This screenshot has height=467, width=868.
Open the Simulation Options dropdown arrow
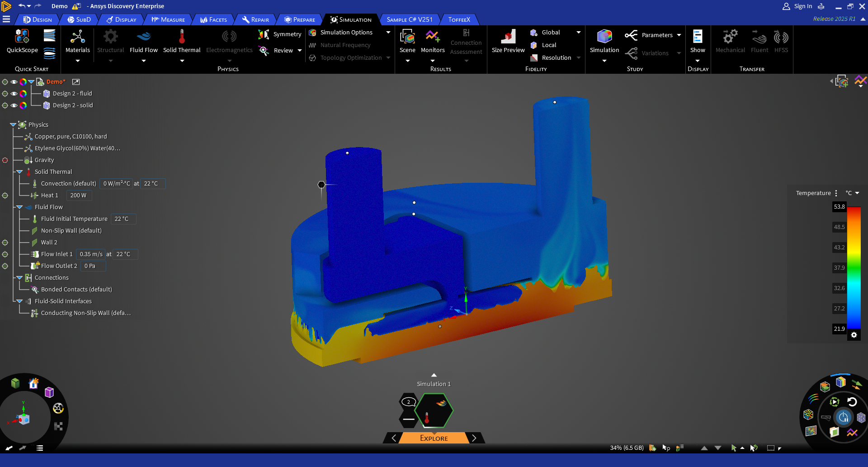[x=388, y=33]
